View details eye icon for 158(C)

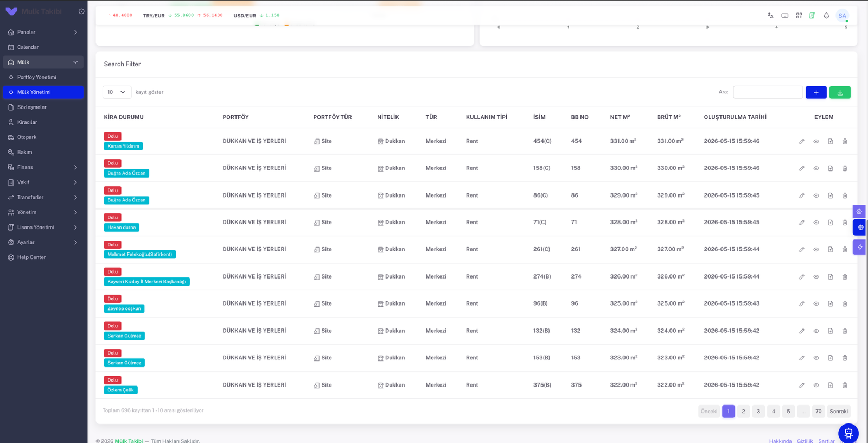pos(816,168)
